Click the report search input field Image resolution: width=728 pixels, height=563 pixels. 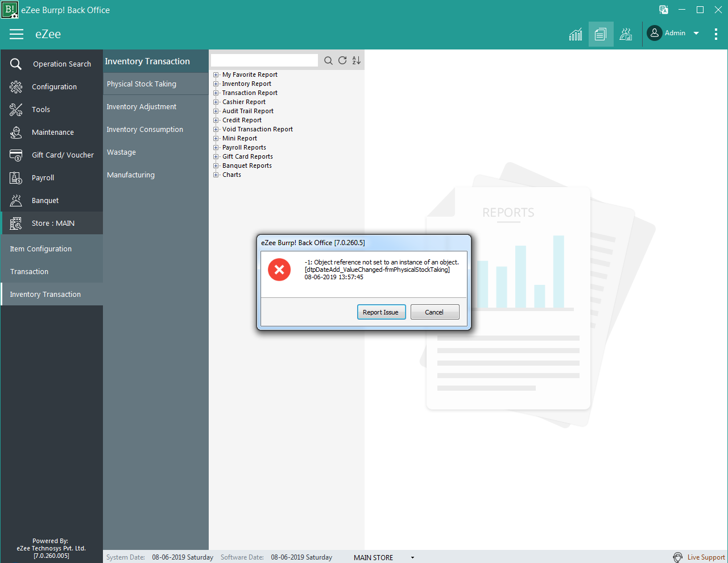tap(264, 60)
